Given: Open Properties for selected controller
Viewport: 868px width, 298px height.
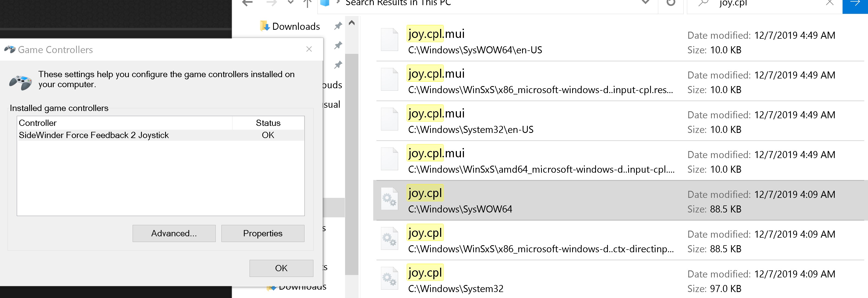Looking at the screenshot, I should (263, 233).
